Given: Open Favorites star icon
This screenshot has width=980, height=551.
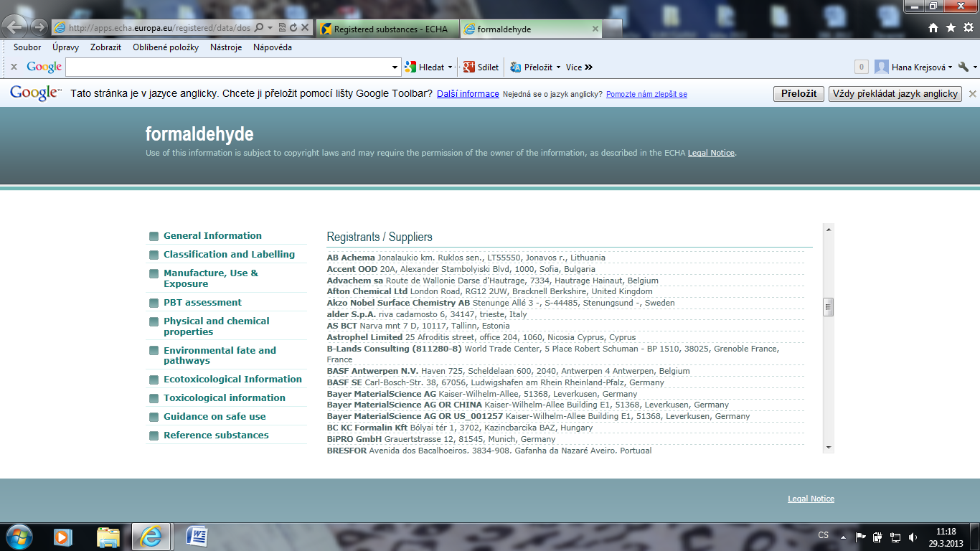Looking at the screenshot, I should (x=951, y=28).
